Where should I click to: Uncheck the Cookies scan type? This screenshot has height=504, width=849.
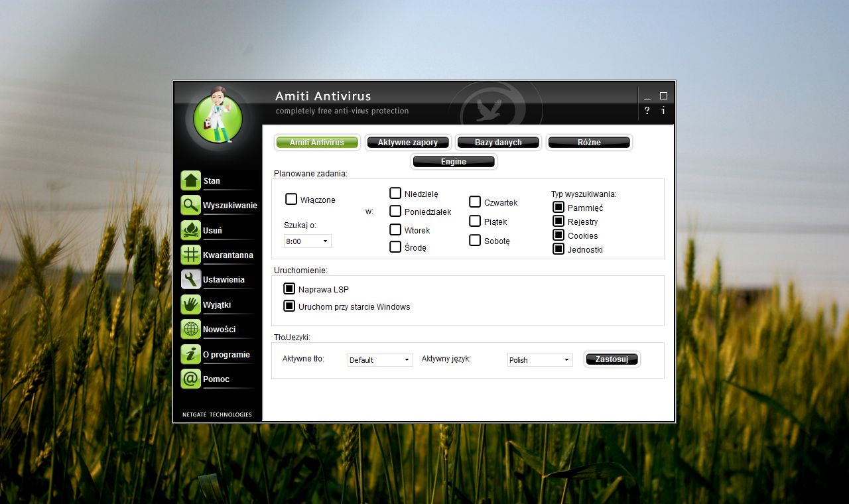558,235
